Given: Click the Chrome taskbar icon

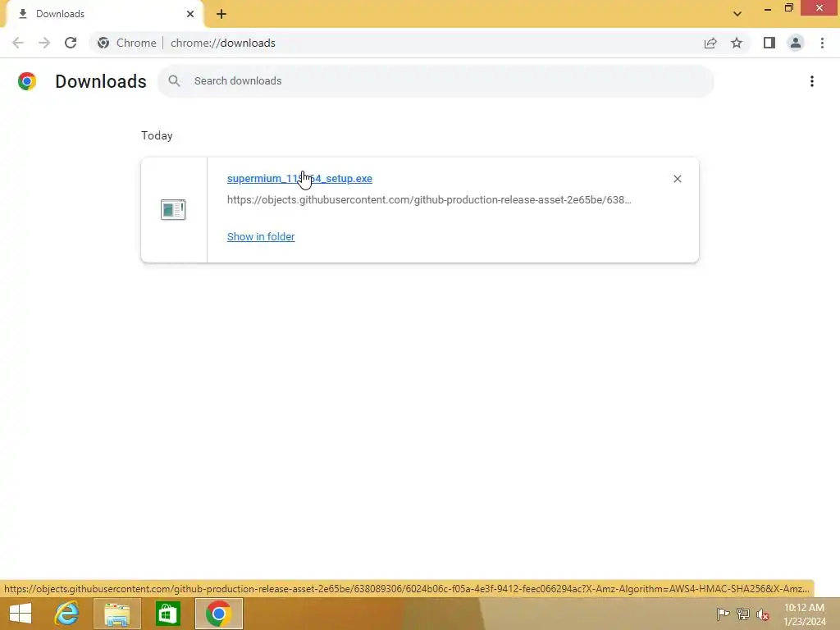Looking at the screenshot, I should (x=218, y=614).
